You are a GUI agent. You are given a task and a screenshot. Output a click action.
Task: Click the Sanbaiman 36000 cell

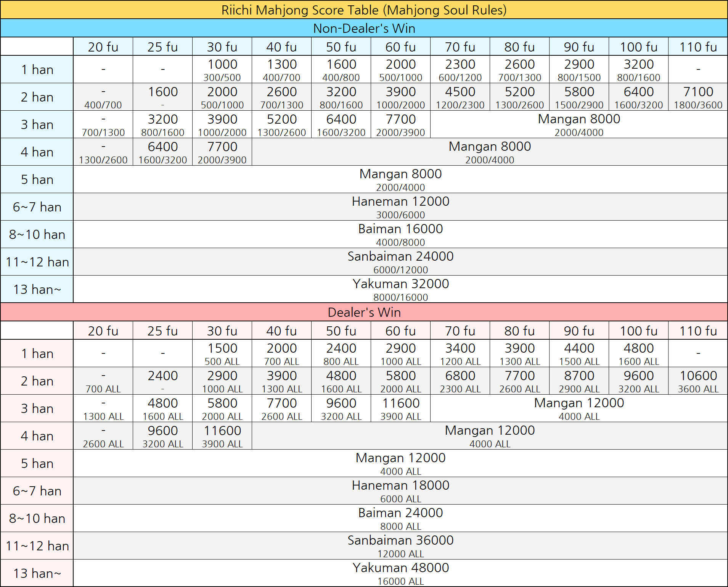[400, 546]
